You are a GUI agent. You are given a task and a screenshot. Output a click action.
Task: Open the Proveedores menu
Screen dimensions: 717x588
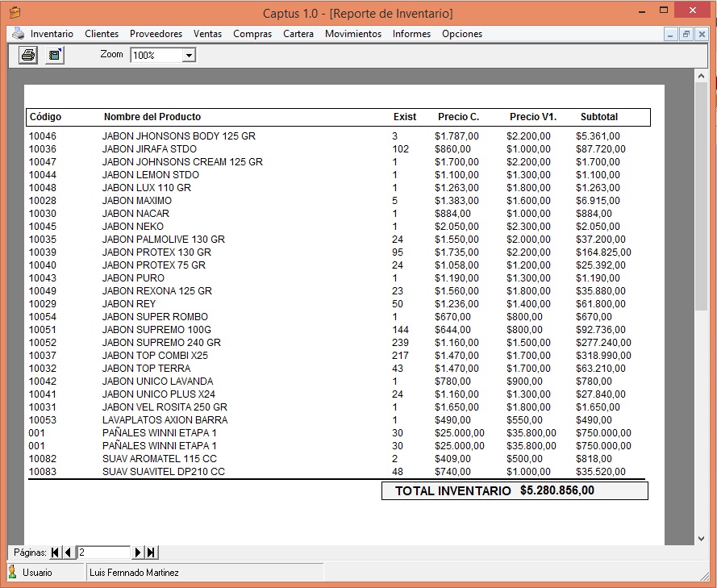tap(156, 34)
